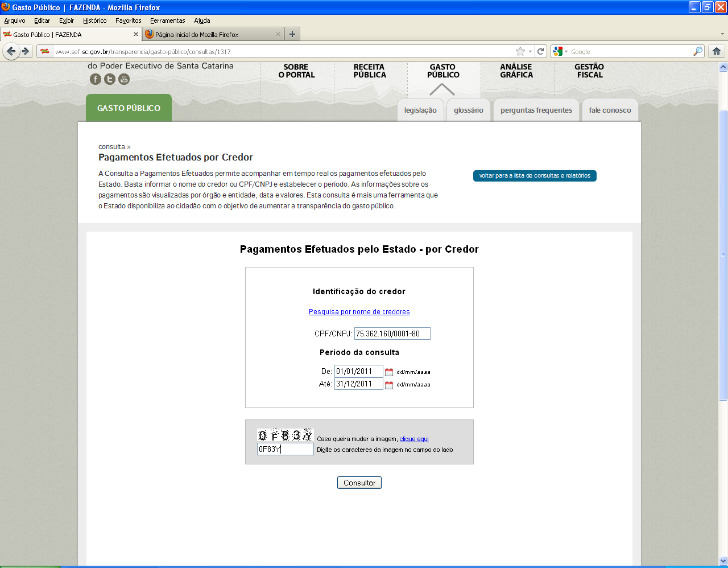Click the vertical scrollbar up arrow
Screen dimensions: 728x568
[x=723, y=67]
